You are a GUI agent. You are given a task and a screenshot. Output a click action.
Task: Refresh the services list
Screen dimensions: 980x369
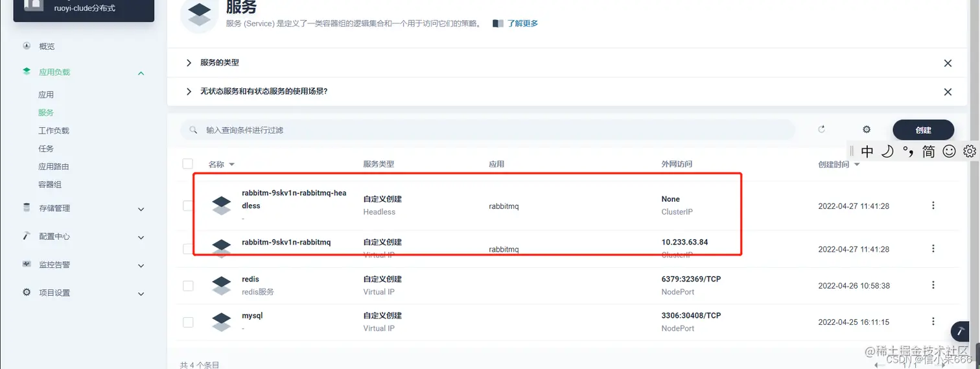[822, 129]
